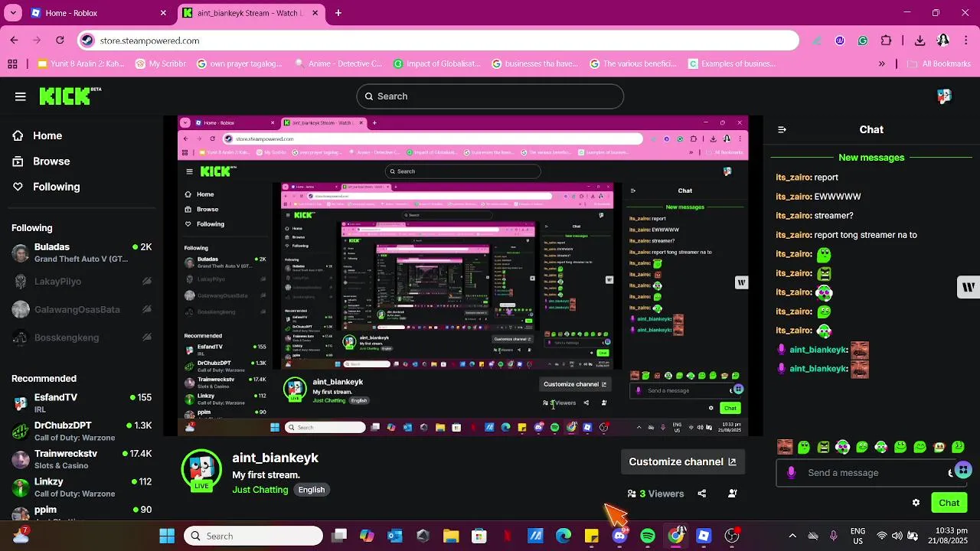Open the Kick hamburger sidebar menu
Screen dimensions: 980x551
[21, 96]
